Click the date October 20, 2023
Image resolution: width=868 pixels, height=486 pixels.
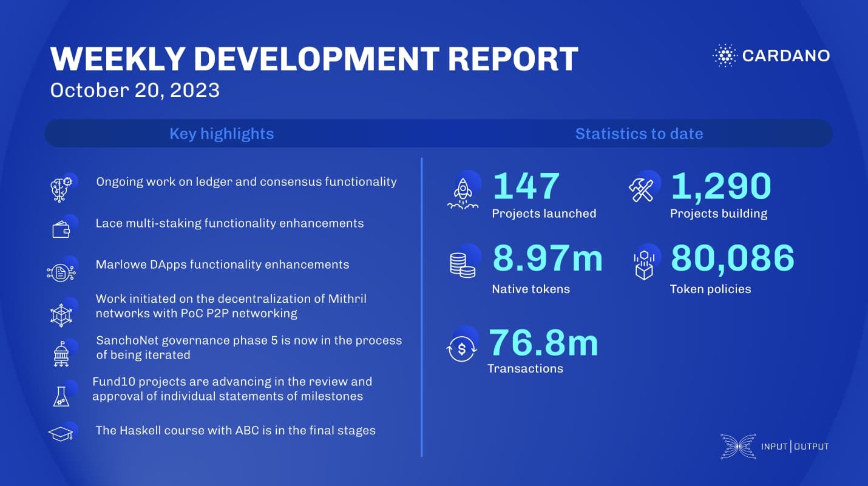pos(135,90)
